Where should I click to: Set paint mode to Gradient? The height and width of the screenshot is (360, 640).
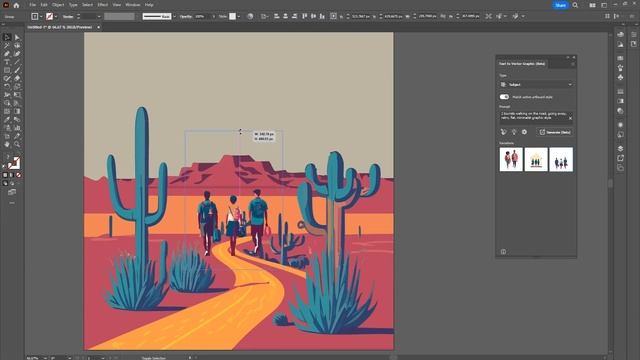pos(11,175)
